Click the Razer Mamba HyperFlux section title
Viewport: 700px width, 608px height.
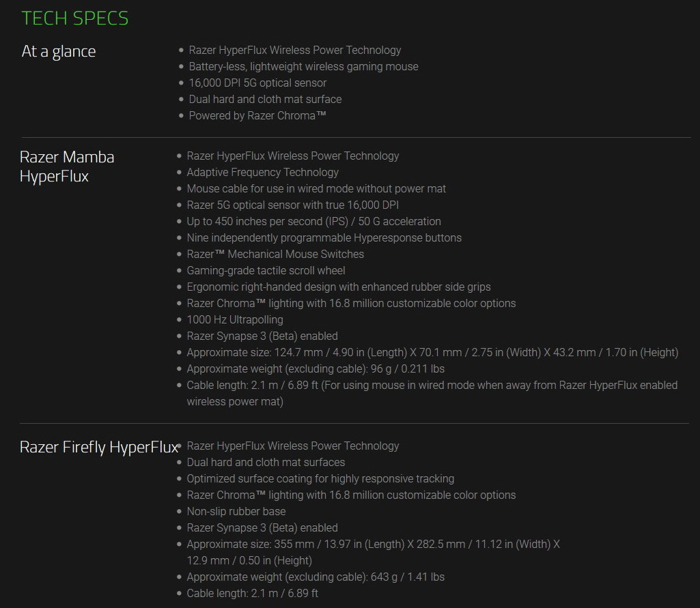pyautogui.click(x=67, y=167)
